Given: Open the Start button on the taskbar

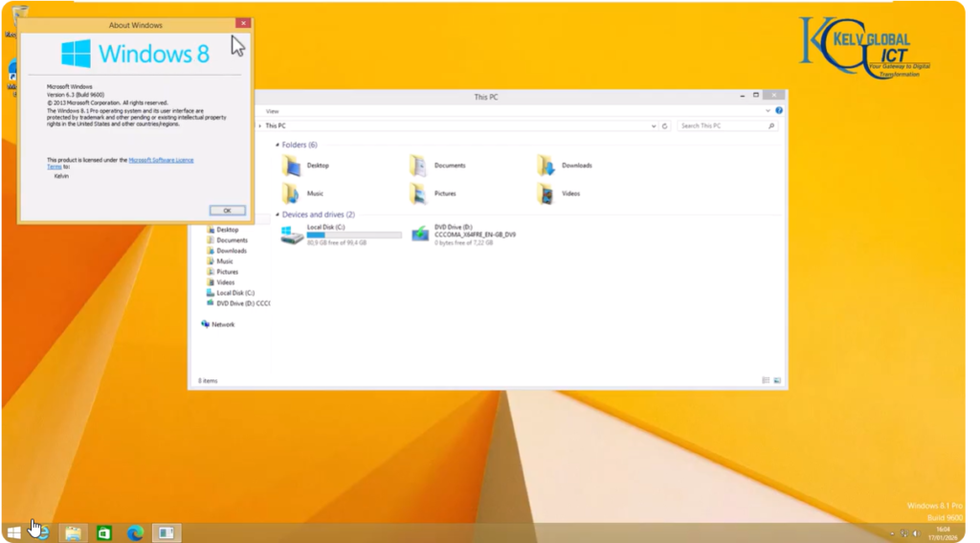Looking at the screenshot, I should point(13,532).
